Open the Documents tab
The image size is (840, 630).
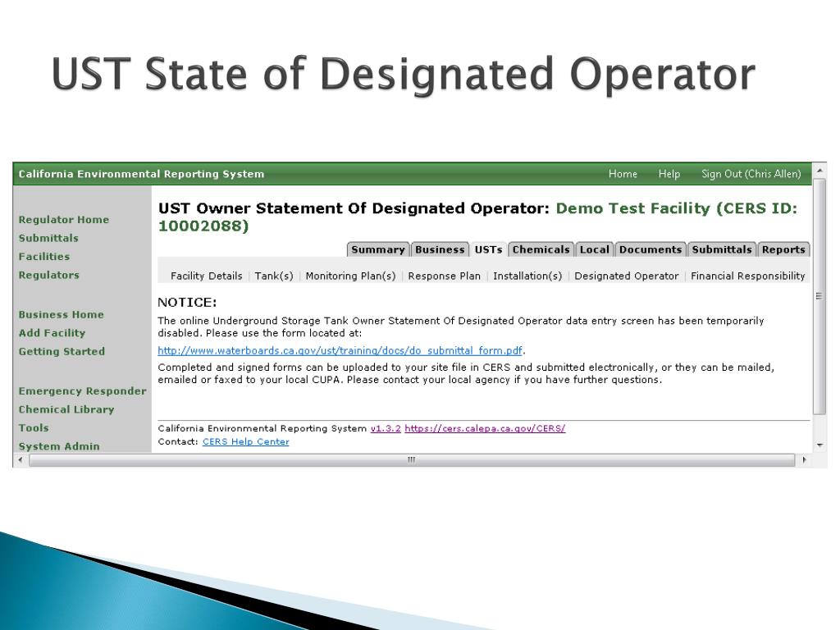coord(651,249)
